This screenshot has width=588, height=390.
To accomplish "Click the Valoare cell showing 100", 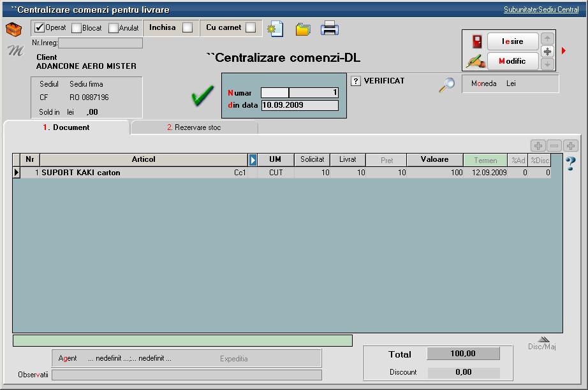I will (435, 173).
